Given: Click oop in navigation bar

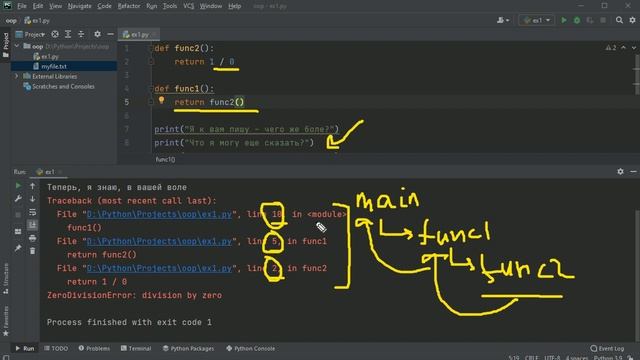Looking at the screenshot, I should tap(11, 20).
